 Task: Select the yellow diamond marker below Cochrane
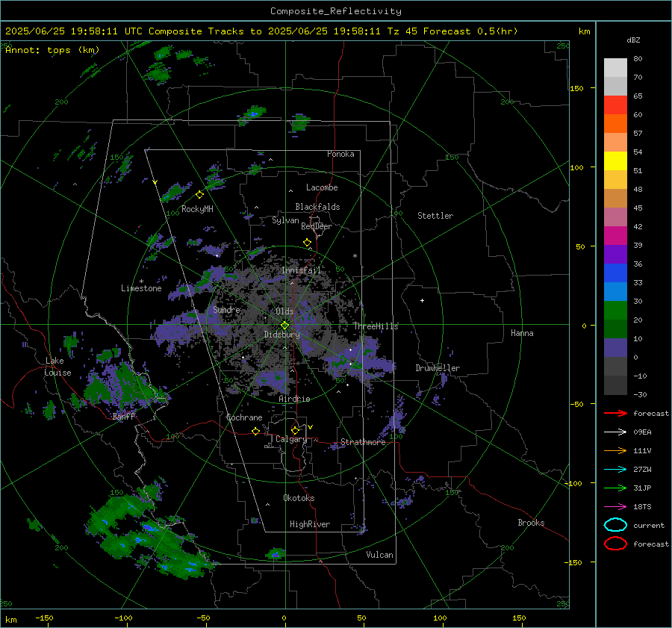255,431
